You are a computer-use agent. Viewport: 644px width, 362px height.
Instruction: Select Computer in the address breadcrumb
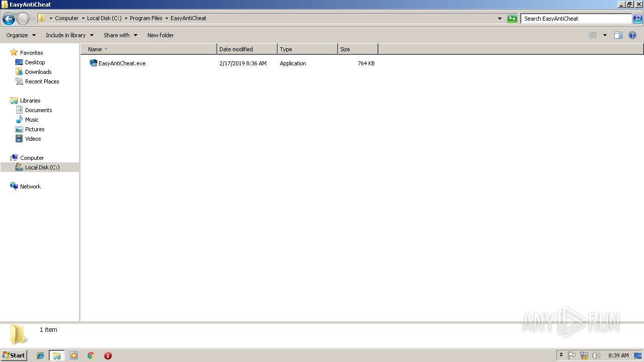pyautogui.click(x=67, y=18)
